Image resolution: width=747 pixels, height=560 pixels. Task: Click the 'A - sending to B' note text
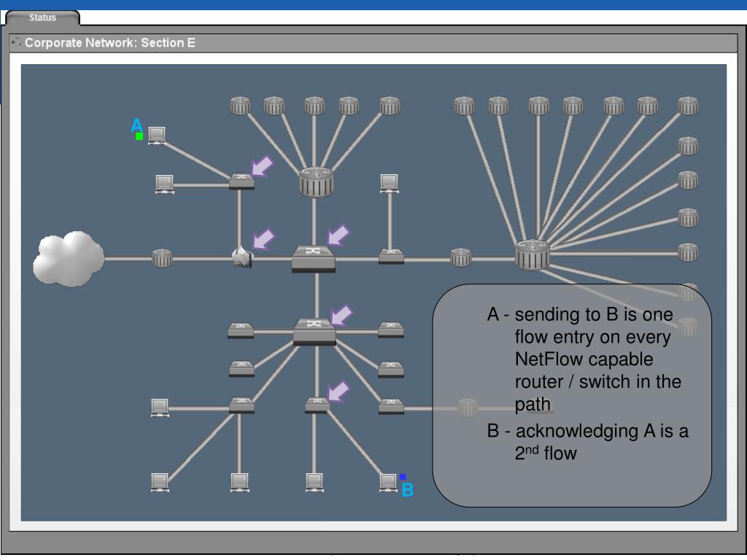click(x=584, y=359)
